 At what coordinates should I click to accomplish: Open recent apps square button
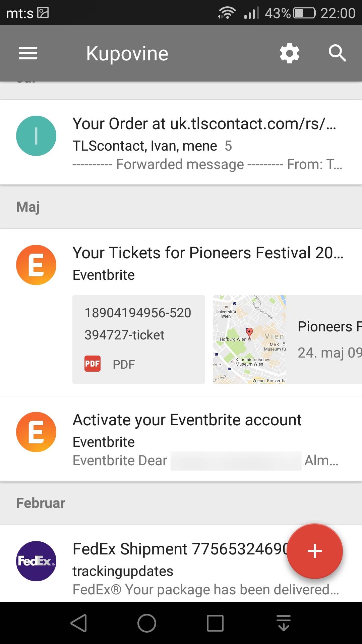point(215,623)
